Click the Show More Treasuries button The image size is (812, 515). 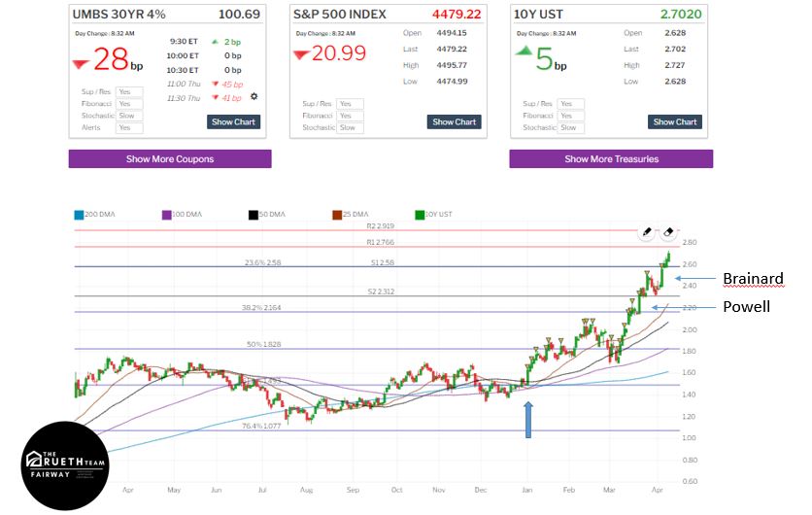[611, 159]
